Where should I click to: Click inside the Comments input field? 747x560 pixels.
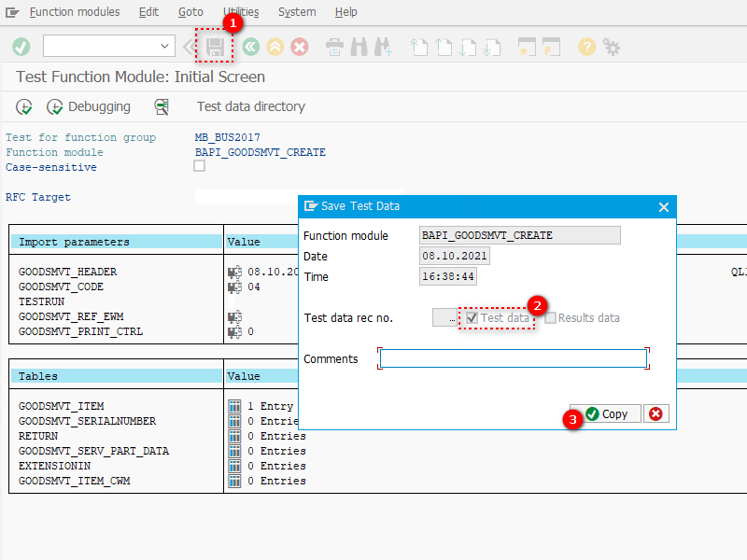514,358
